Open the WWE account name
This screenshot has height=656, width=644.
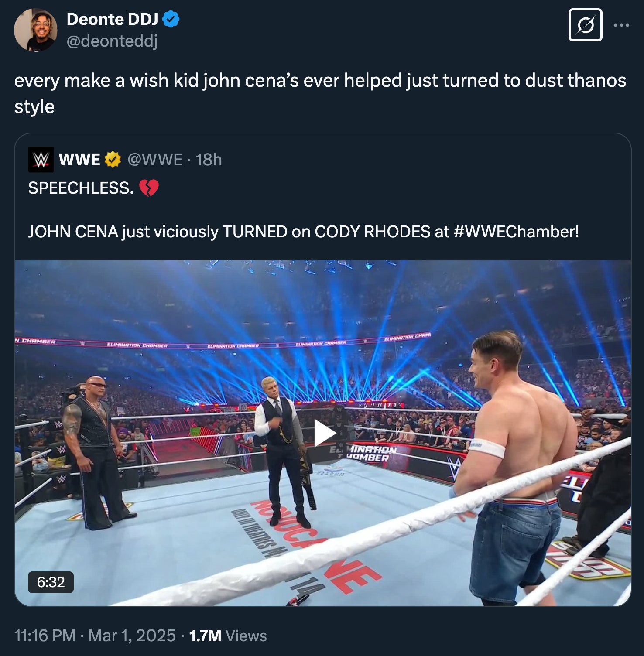[79, 160]
